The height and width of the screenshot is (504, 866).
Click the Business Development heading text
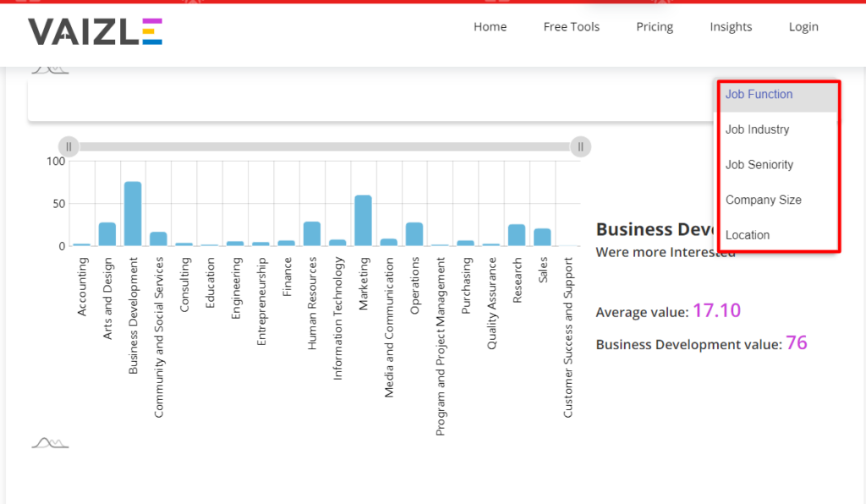pos(651,228)
